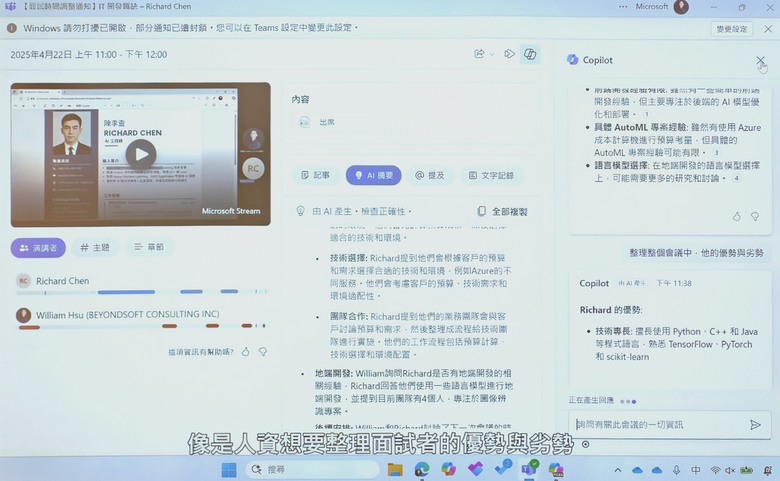Screen dimensions: 780x481
Task: Expand the share options dropdown arrow
Action: [492, 54]
